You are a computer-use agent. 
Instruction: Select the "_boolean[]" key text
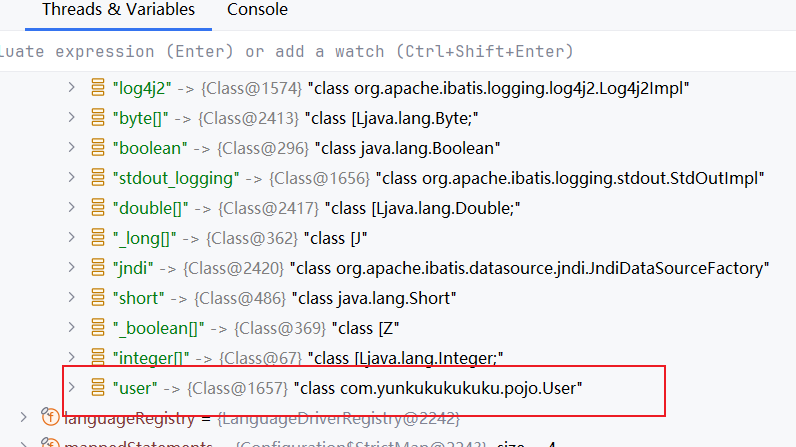pyautogui.click(x=158, y=328)
